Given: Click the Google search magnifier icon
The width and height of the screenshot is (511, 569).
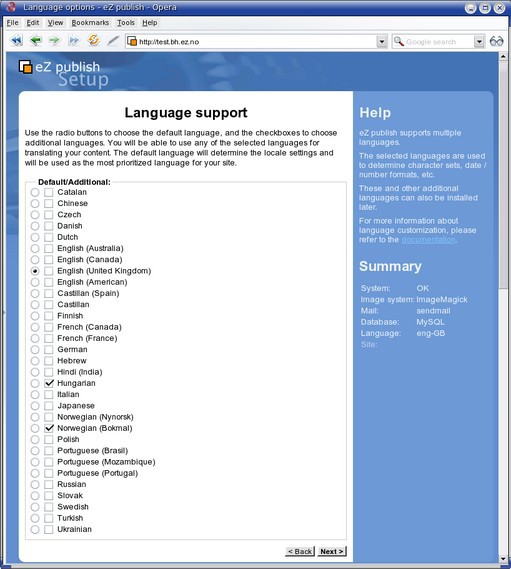Looking at the screenshot, I should [x=398, y=41].
